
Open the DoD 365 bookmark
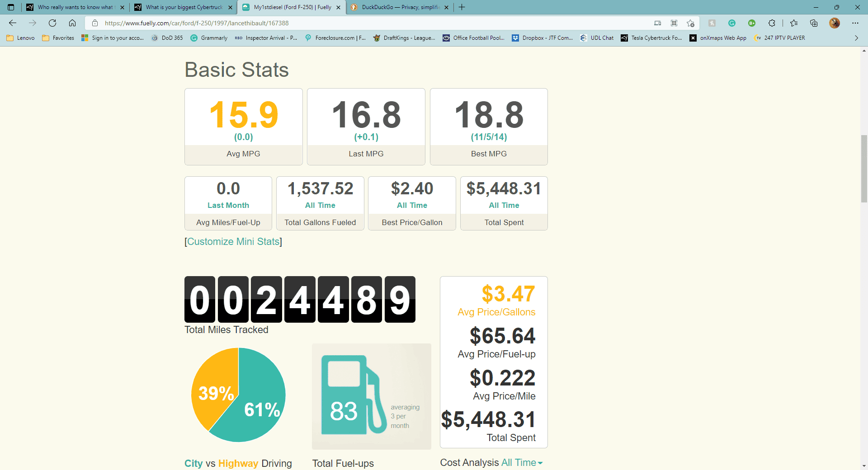point(167,38)
